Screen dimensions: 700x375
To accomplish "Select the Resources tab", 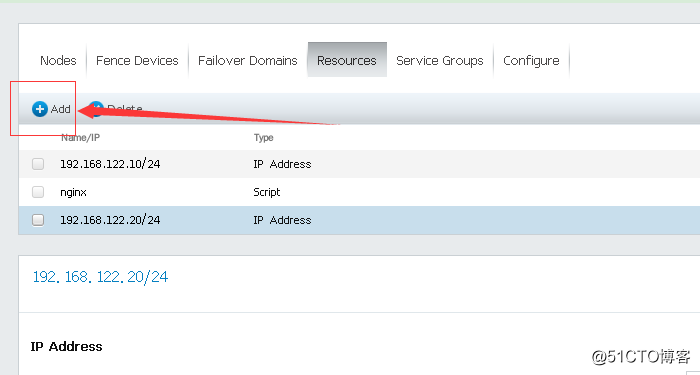I will [347, 60].
